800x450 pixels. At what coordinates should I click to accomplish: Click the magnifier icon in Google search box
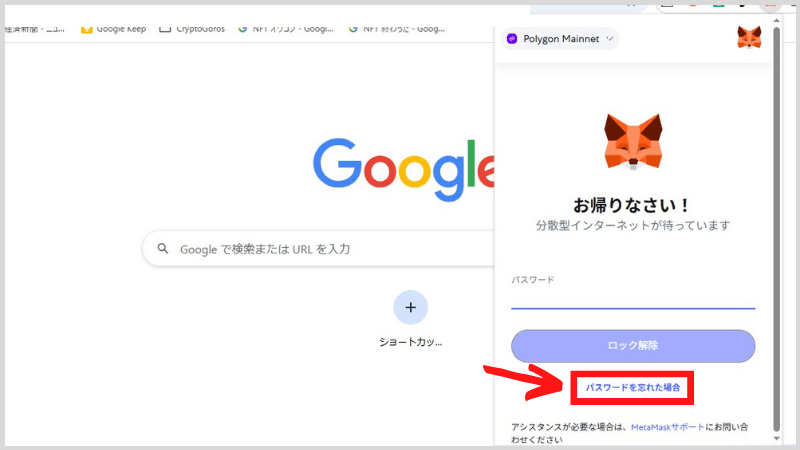pos(163,248)
